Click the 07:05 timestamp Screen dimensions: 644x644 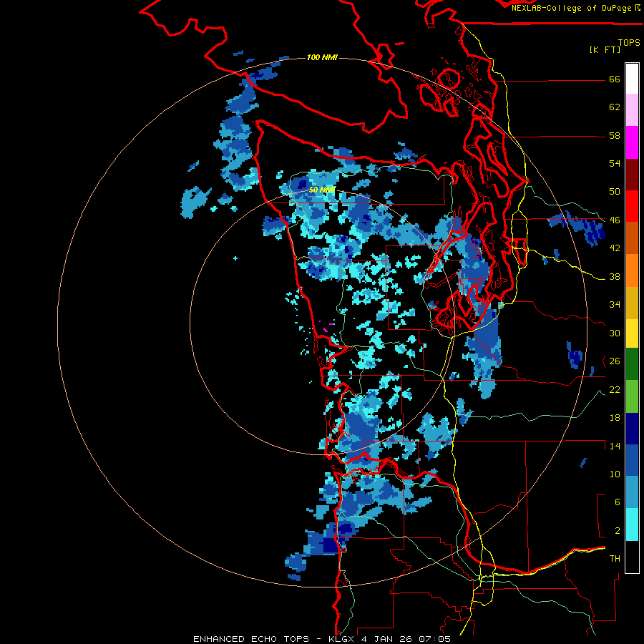coord(434,639)
